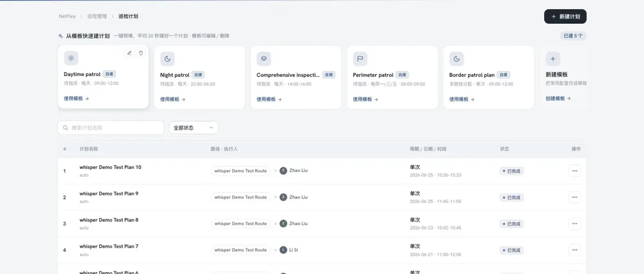Screen dimensions: 644x274
Task: Open whisper Demo Test Plan 7 name
Action: pyautogui.click(x=109, y=246)
